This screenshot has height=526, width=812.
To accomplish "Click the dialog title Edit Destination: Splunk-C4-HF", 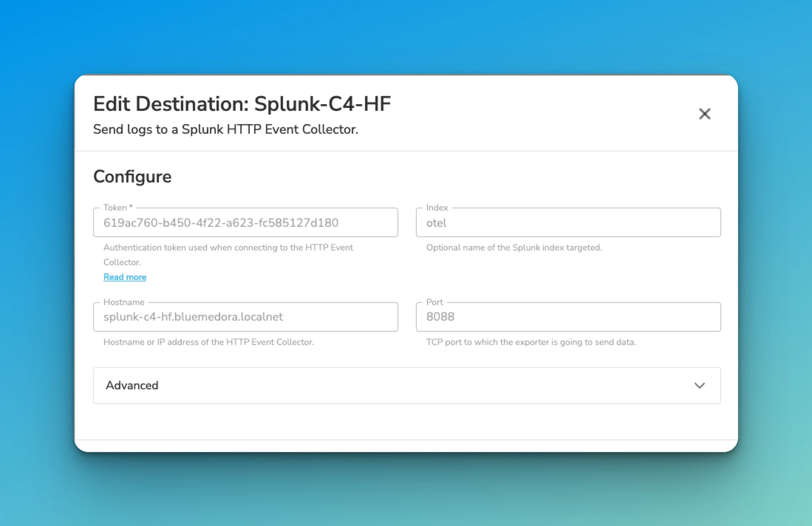I will [x=242, y=104].
